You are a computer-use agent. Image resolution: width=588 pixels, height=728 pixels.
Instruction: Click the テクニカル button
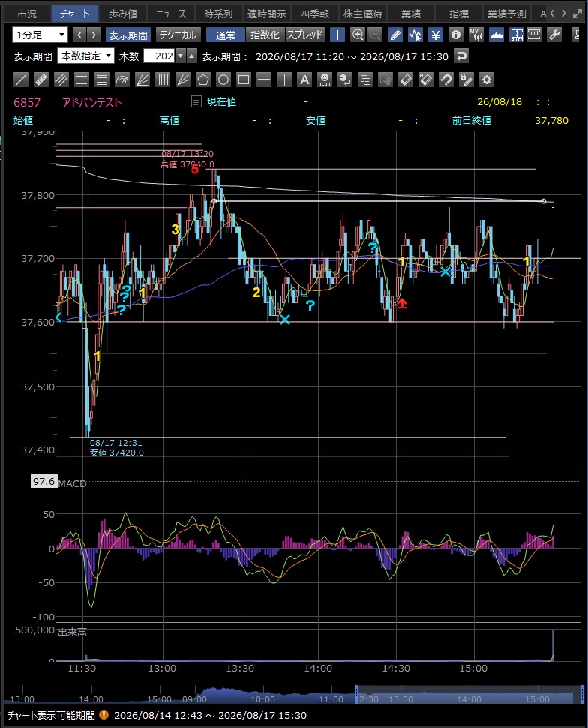(178, 35)
